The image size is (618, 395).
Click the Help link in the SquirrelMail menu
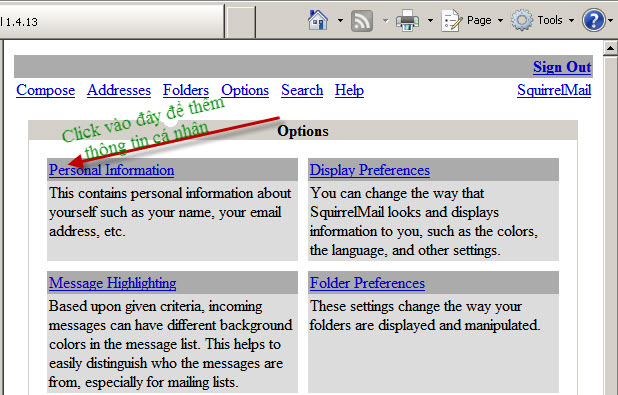click(x=349, y=90)
